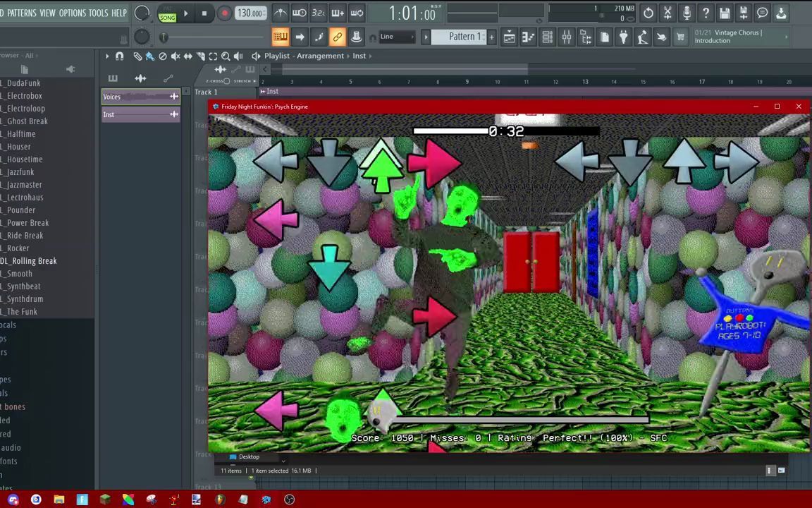Click the download content icon
The image size is (812, 508).
782,13
